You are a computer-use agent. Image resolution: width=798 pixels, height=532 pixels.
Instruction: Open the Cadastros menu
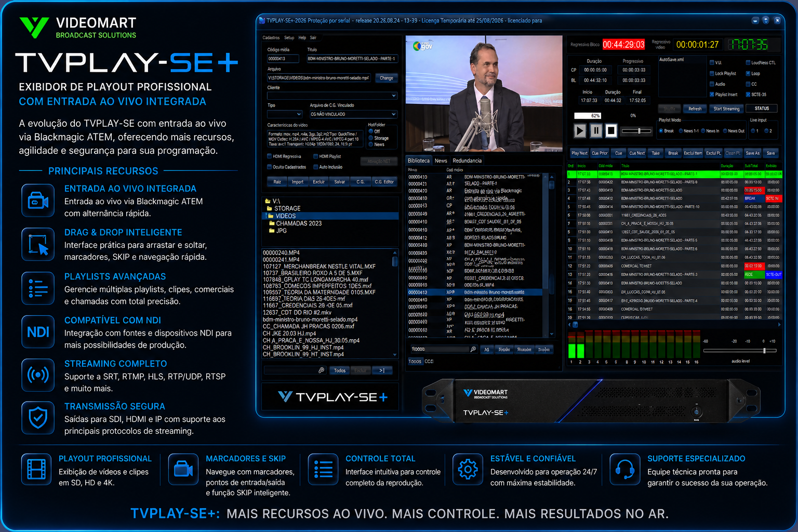coord(271,38)
